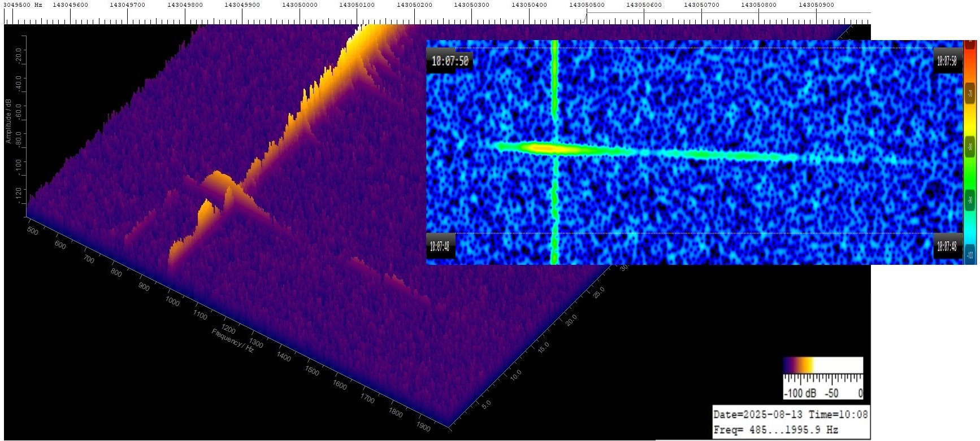Select the -70 marker on the rainbow scale

[970, 94]
